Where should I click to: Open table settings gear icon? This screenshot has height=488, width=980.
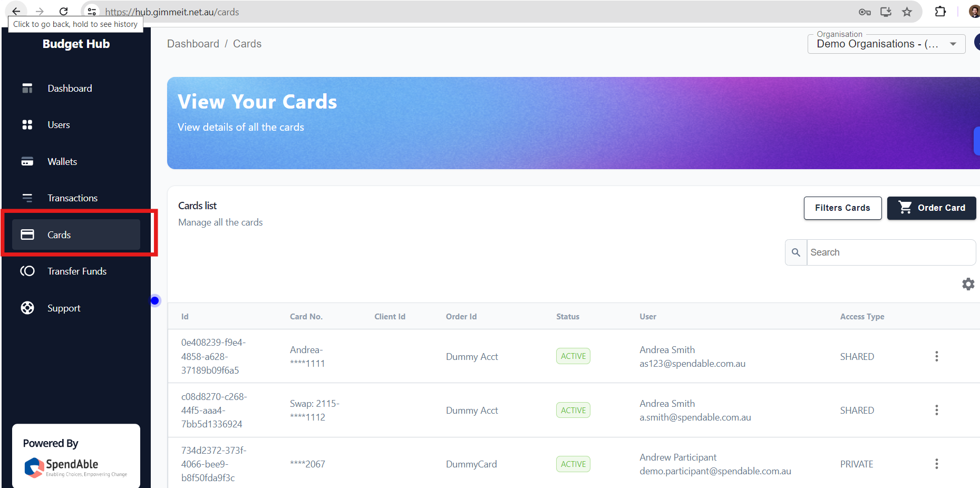pyautogui.click(x=968, y=284)
